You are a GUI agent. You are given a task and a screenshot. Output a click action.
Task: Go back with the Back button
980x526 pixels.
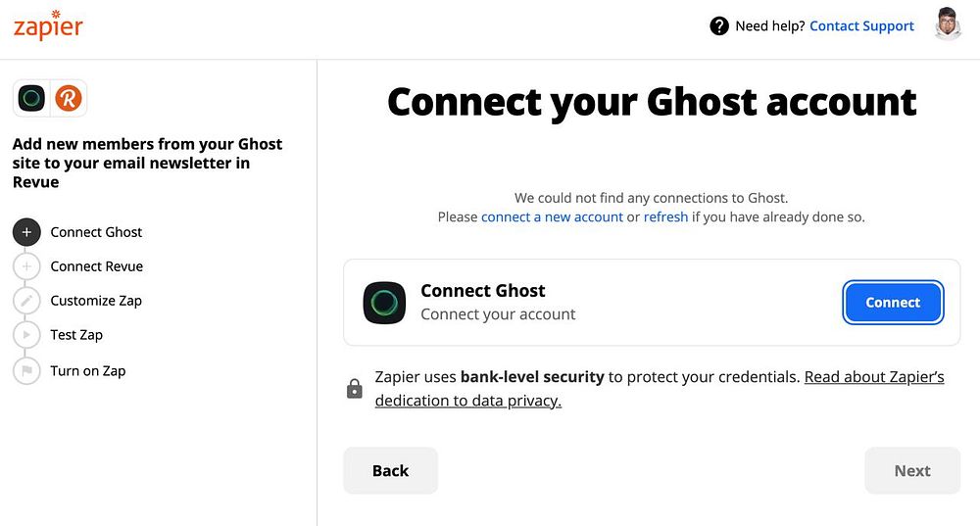[x=390, y=471]
